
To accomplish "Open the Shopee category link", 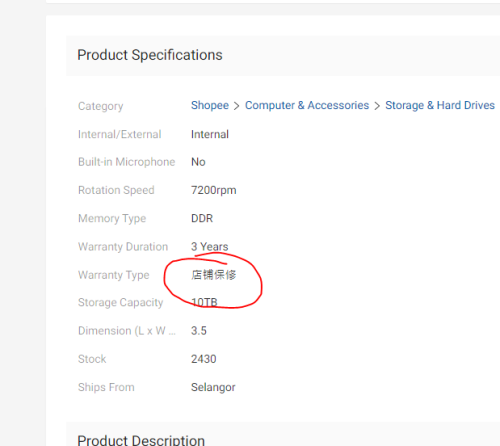I will pyautogui.click(x=210, y=105).
